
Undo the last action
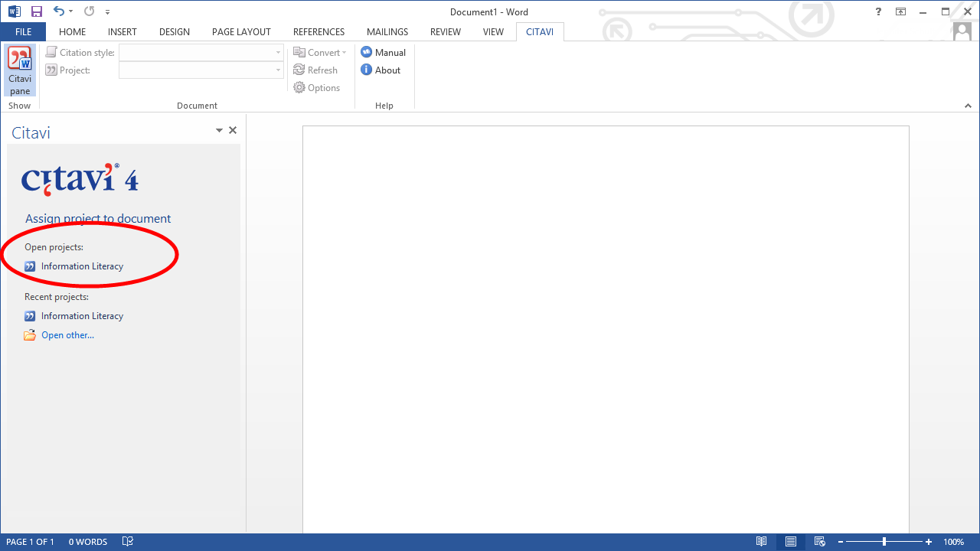59,11
